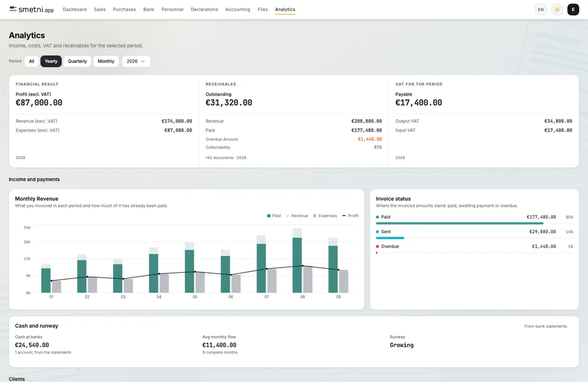Click the Monthly Revenue heading

tap(36, 199)
